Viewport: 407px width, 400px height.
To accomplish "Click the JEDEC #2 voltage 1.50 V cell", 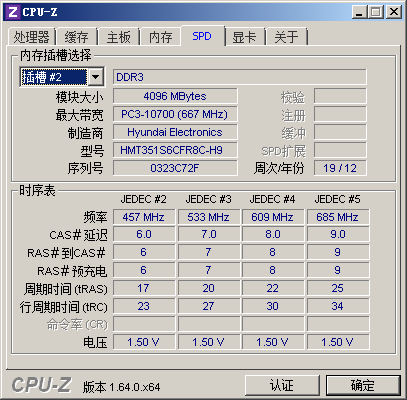I will (x=144, y=342).
